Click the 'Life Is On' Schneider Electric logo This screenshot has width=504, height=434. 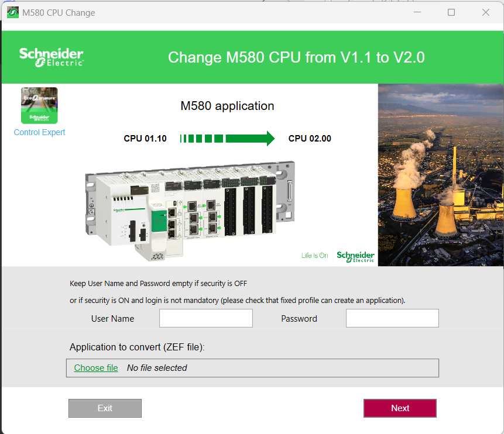pos(338,256)
